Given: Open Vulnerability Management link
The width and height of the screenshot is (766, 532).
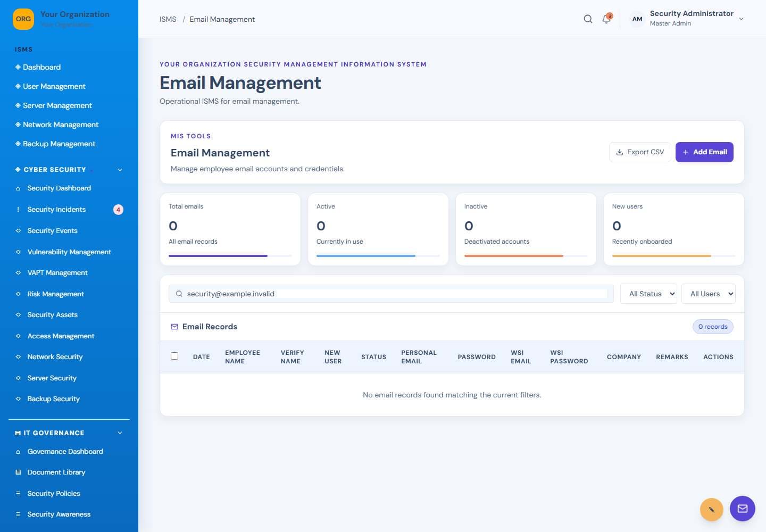Looking at the screenshot, I should tap(69, 252).
